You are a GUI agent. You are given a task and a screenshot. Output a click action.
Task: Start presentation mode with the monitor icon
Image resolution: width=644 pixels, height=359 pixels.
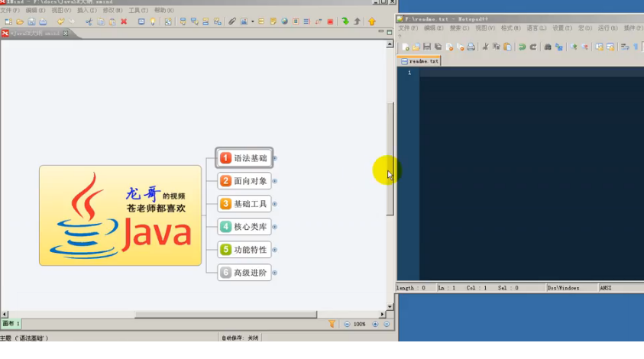tap(141, 21)
